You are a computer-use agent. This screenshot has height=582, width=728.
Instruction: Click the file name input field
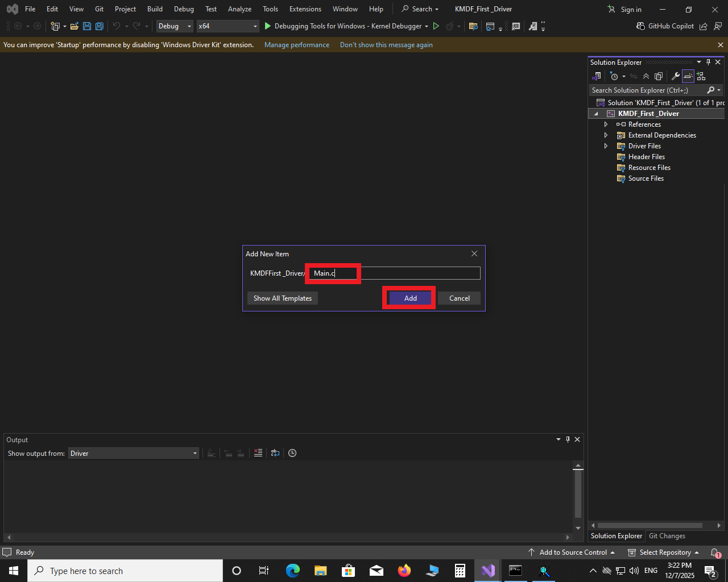click(x=395, y=273)
